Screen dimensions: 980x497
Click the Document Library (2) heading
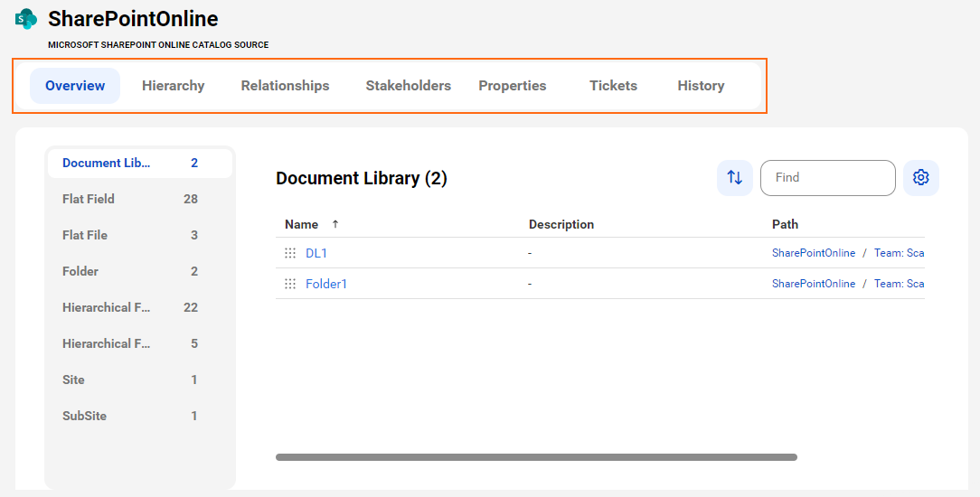362,179
